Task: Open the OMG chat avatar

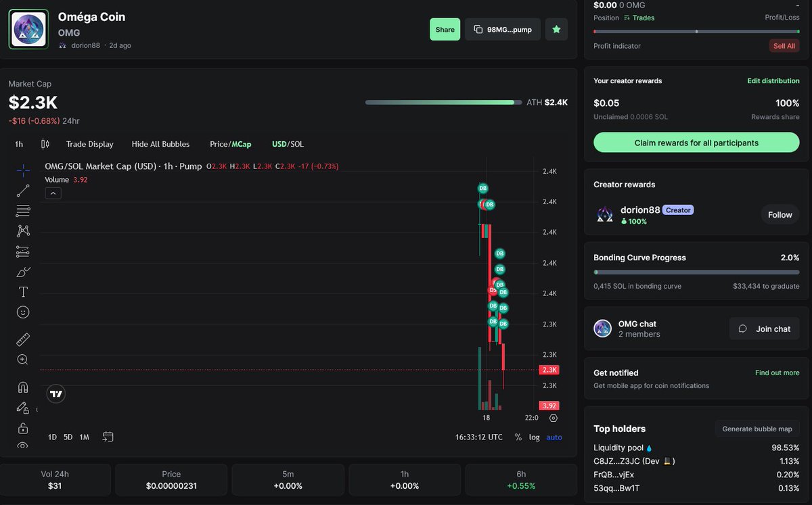Action: click(603, 329)
